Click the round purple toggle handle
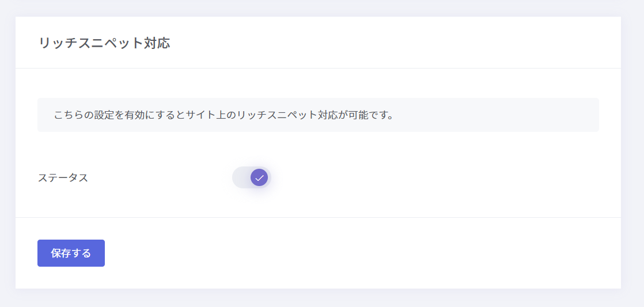 click(259, 178)
